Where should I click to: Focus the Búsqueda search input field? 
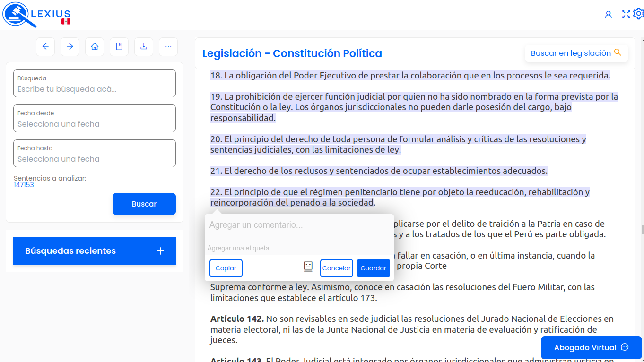click(95, 88)
